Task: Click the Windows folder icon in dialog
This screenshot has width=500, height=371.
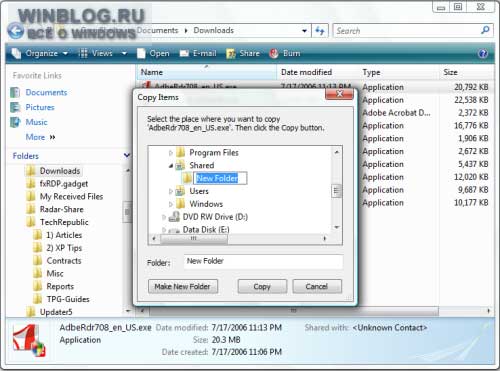Action: point(180,204)
